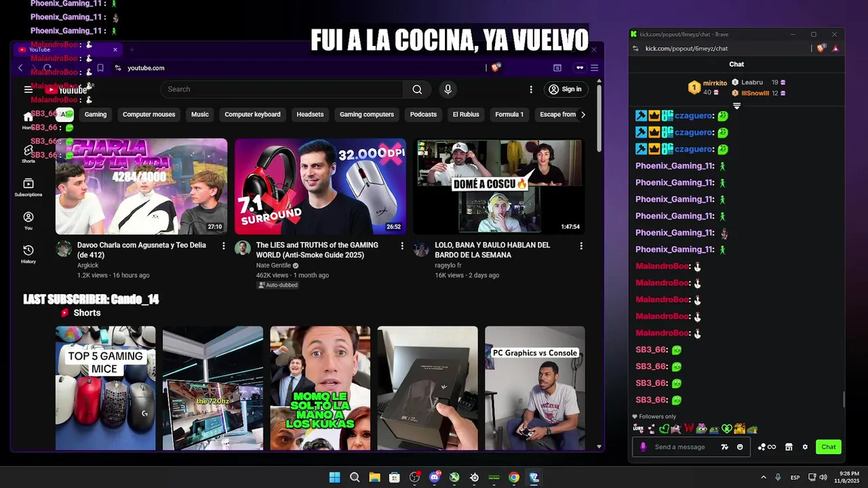Open YouTube settings three-dot menu
Viewport: 868px width, 488px height.
[x=531, y=89]
